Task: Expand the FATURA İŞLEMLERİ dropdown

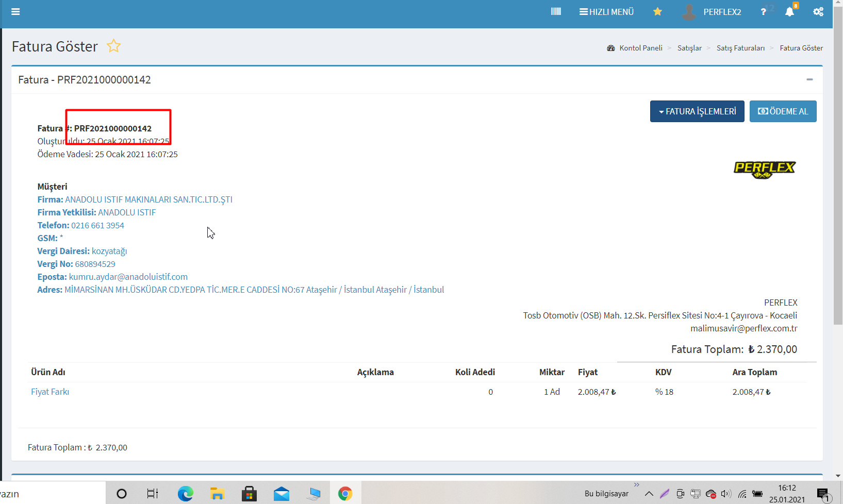Action: click(697, 111)
